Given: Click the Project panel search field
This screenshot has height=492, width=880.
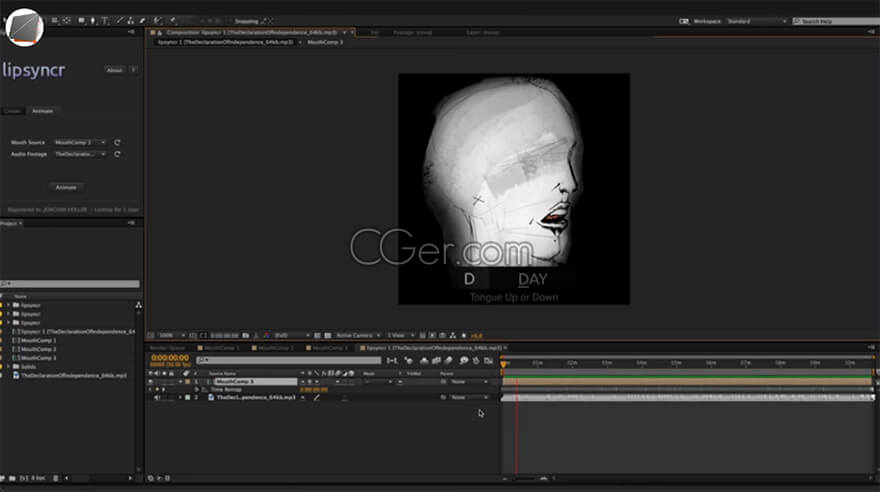Looking at the screenshot, I should pos(70,284).
